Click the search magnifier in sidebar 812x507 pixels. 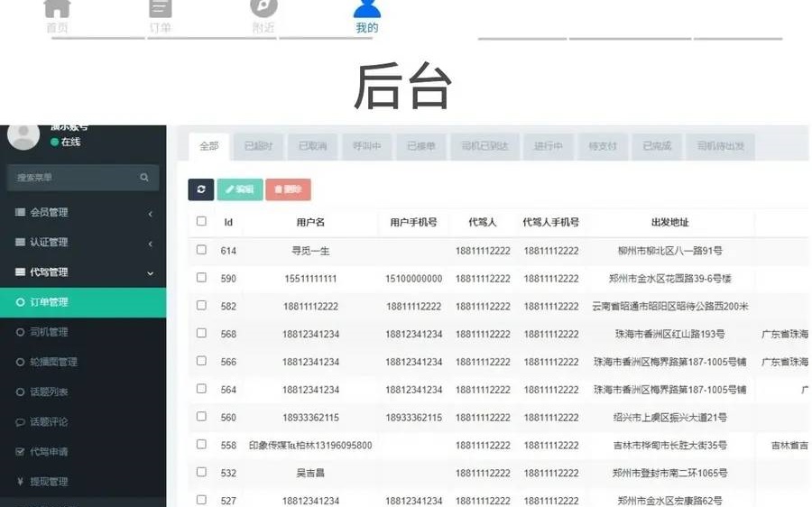coord(144,178)
